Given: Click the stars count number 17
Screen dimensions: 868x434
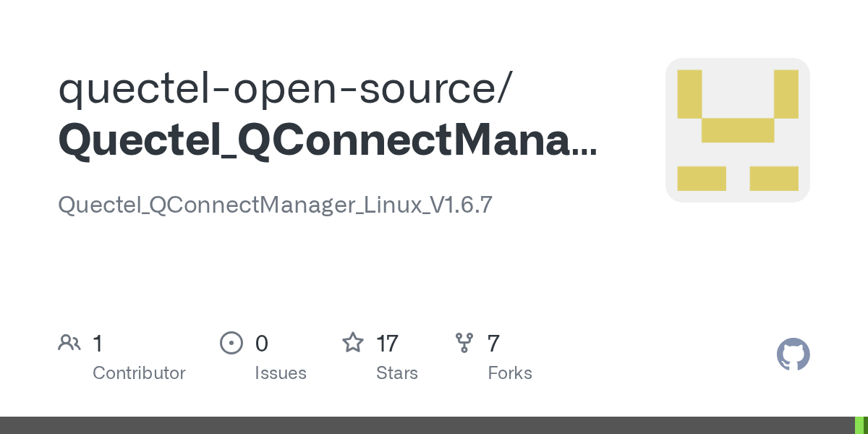Looking at the screenshot, I should click(387, 343).
